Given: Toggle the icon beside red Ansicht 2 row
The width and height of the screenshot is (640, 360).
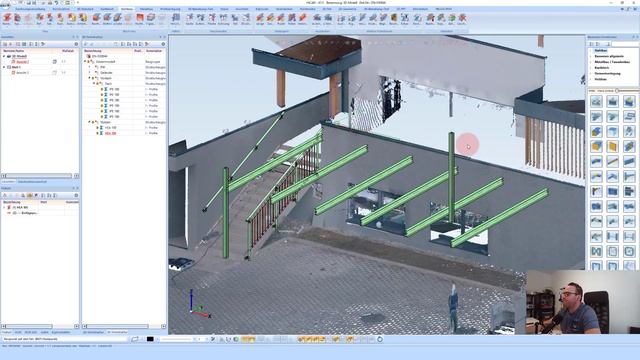Looking at the screenshot, I should (55, 62).
